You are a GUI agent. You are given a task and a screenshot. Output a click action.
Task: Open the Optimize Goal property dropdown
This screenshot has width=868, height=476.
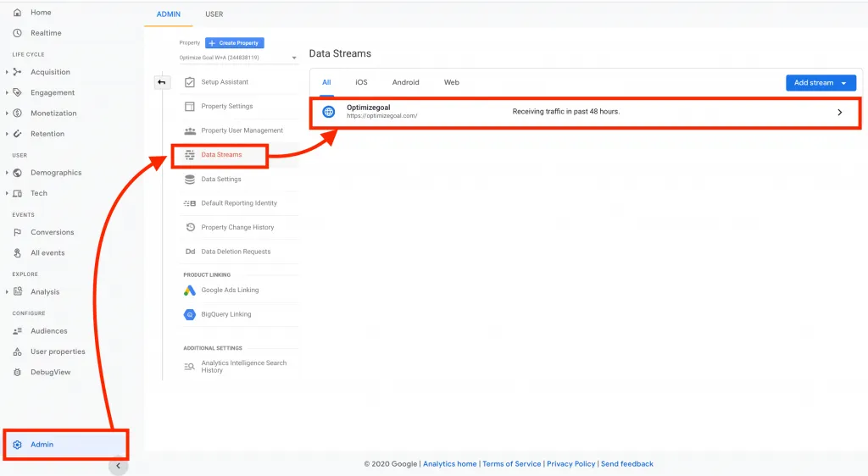click(238, 58)
